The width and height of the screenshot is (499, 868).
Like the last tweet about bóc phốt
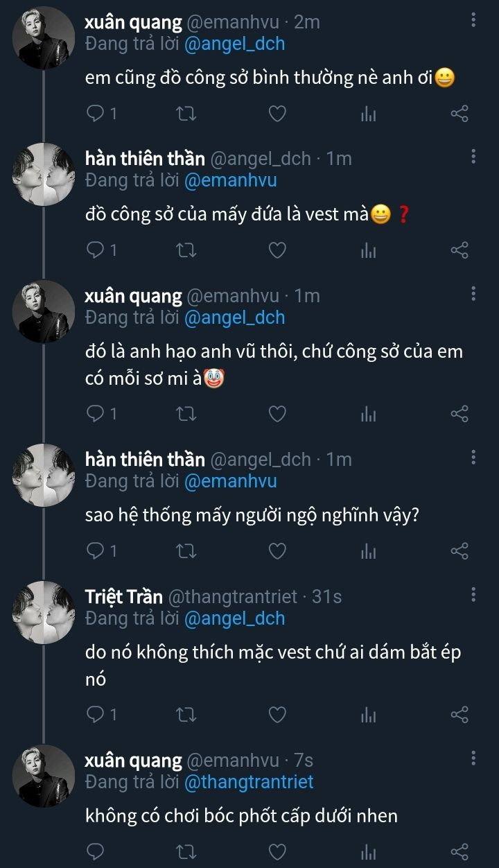277,851
